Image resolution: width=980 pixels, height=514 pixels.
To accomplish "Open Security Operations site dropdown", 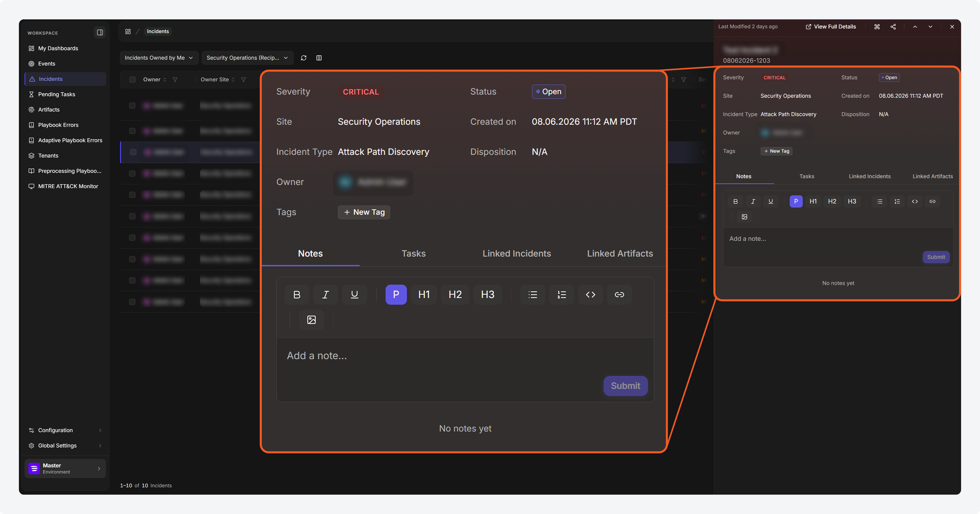I will (247, 58).
